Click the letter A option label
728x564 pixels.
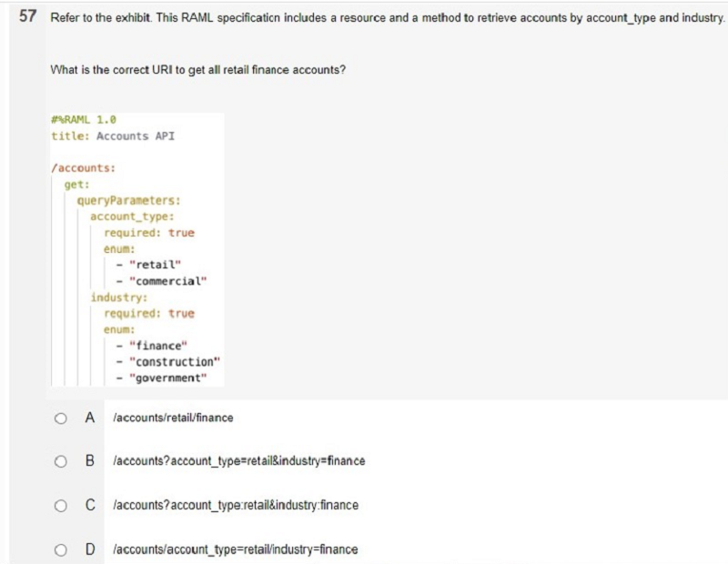tap(90, 418)
